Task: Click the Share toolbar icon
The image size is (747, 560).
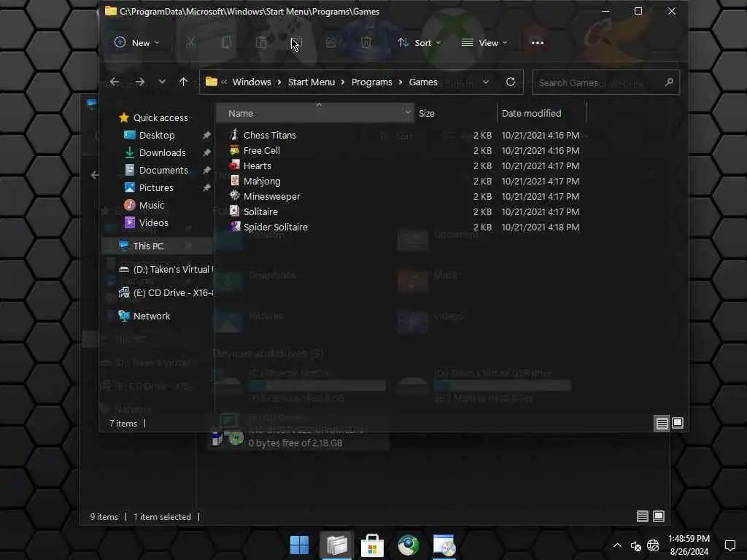Action: tap(331, 43)
